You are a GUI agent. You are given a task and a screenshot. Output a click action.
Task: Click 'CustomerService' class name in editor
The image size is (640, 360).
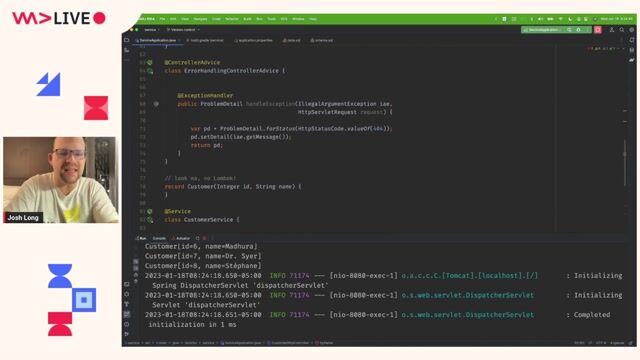click(x=209, y=220)
